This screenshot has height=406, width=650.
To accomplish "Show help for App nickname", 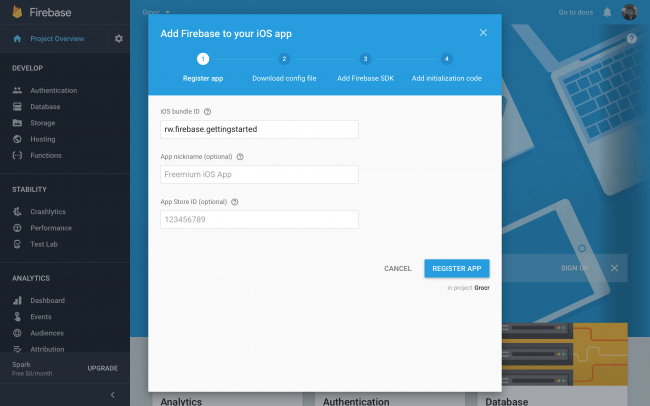I will [x=240, y=157].
